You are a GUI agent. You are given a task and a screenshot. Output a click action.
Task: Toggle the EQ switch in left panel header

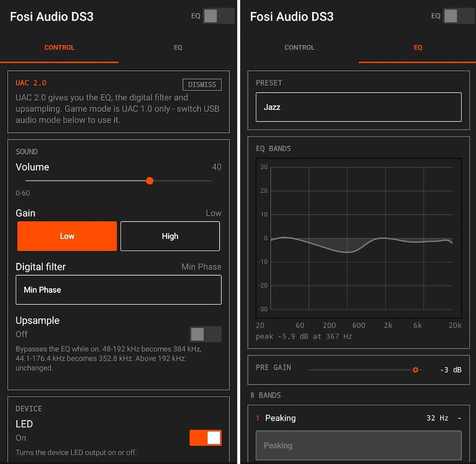(218, 16)
